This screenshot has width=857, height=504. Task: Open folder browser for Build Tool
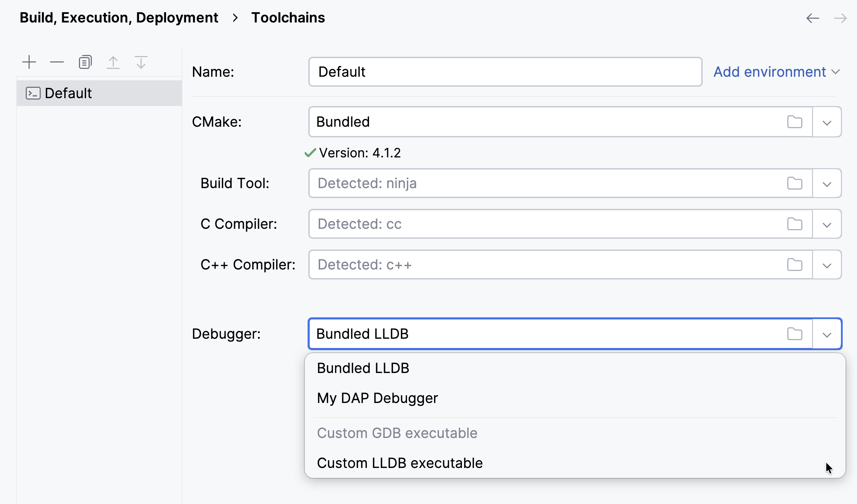pyautogui.click(x=794, y=183)
